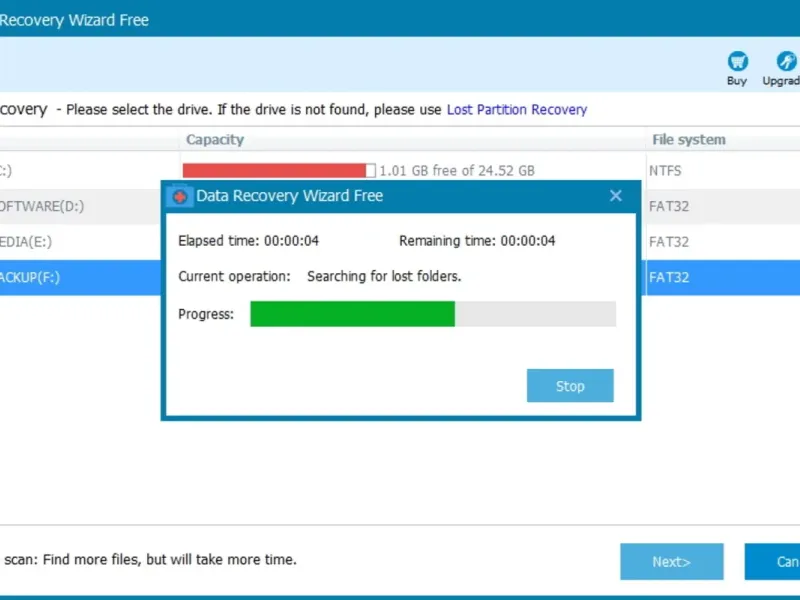Click the 'Elapsed time: 00:00:04' text
This screenshot has width=800, height=600.
pyautogui.click(x=248, y=241)
